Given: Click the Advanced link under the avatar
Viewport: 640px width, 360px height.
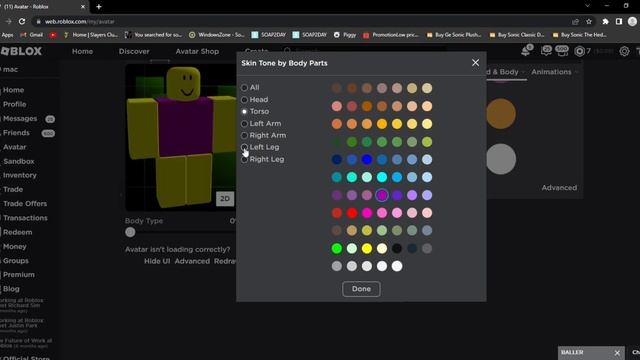Looking at the screenshot, I should (192, 261).
